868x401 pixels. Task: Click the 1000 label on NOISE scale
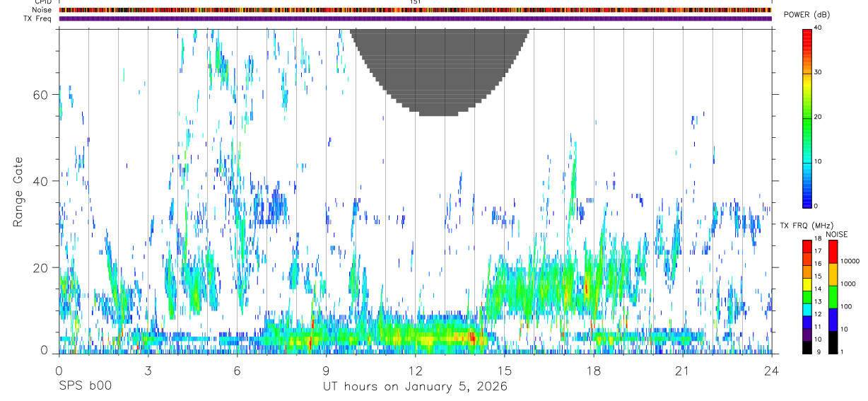[x=848, y=284]
